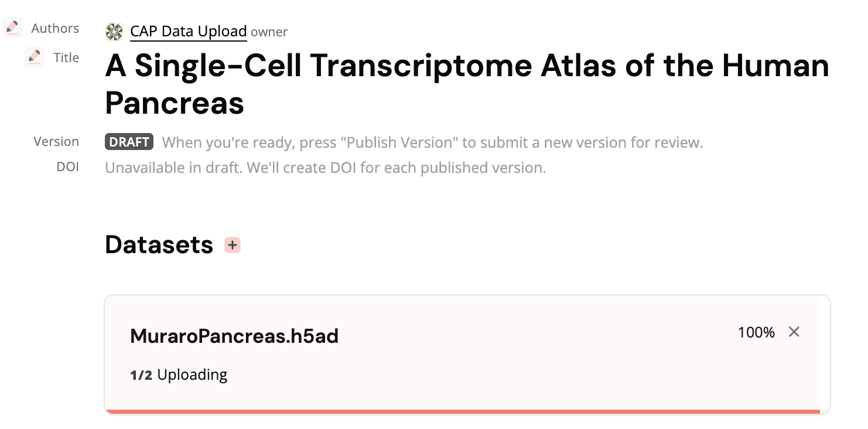The height and width of the screenshot is (429, 868).
Task: Click the CAP Data Upload avatar icon
Action: [114, 32]
